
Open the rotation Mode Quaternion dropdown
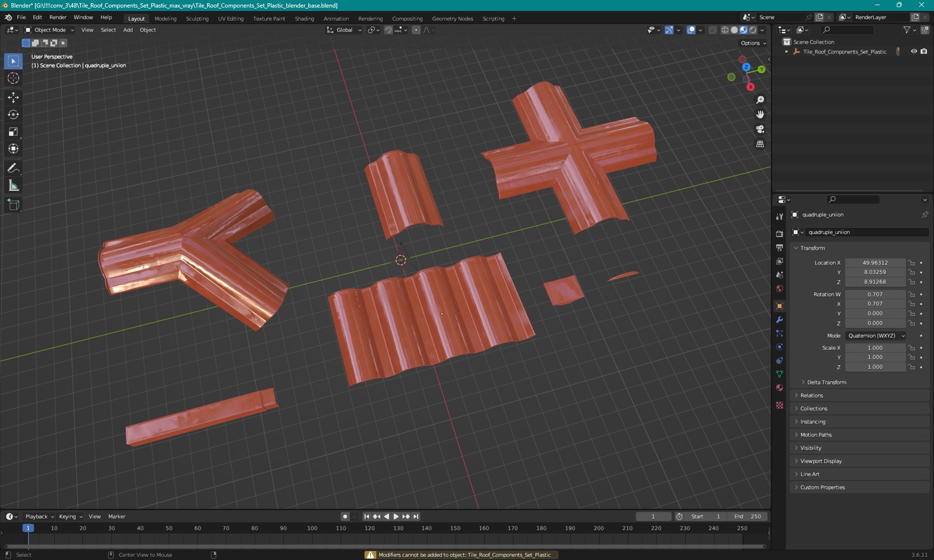[876, 335]
